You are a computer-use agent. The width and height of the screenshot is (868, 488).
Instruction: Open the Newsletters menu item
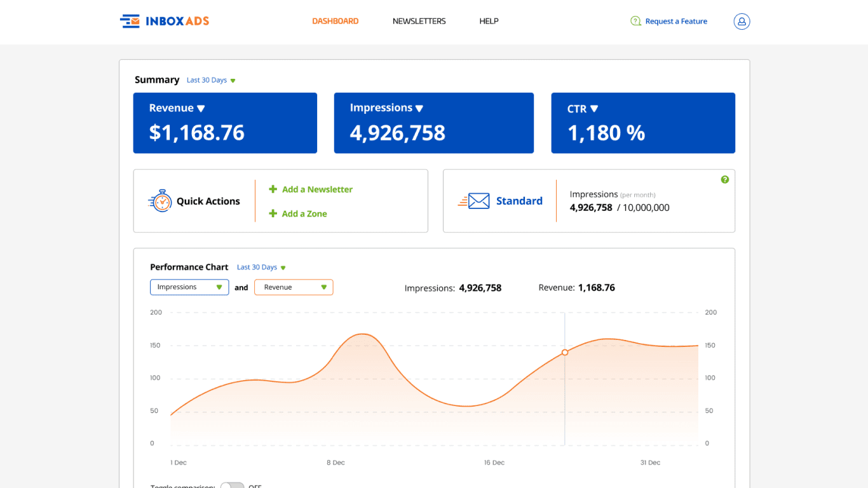click(x=419, y=21)
